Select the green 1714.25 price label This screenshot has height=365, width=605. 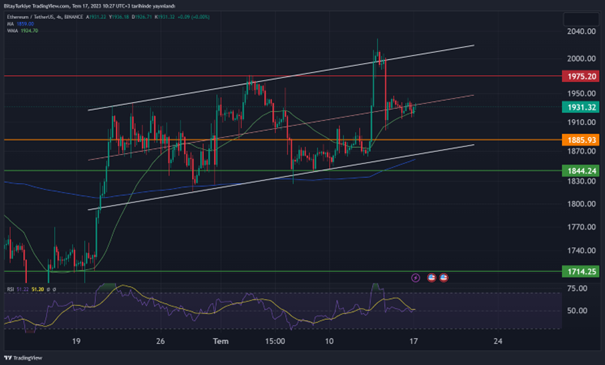point(581,272)
